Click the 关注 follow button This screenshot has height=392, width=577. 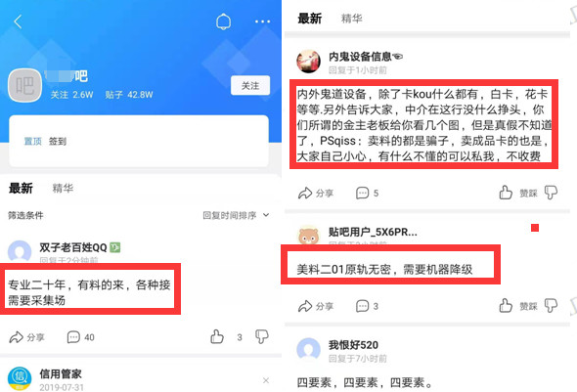[250, 86]
